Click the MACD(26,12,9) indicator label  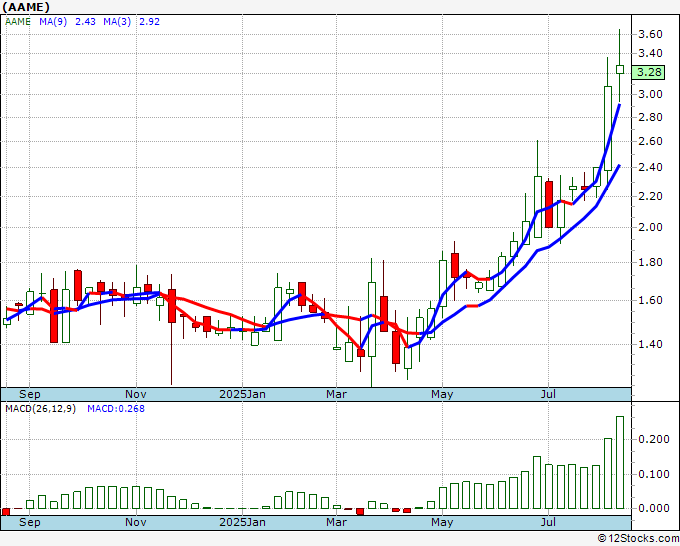[x=40, y=409]
